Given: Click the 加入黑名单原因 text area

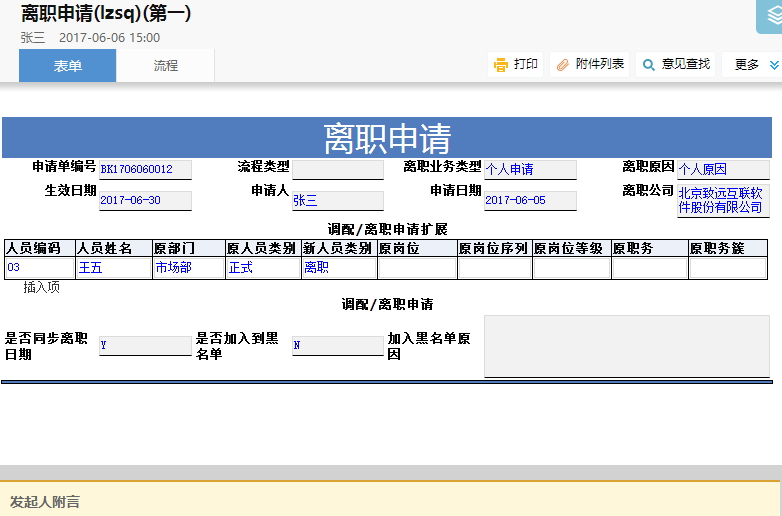Looking at the screenshot, I should coord(626,346).
